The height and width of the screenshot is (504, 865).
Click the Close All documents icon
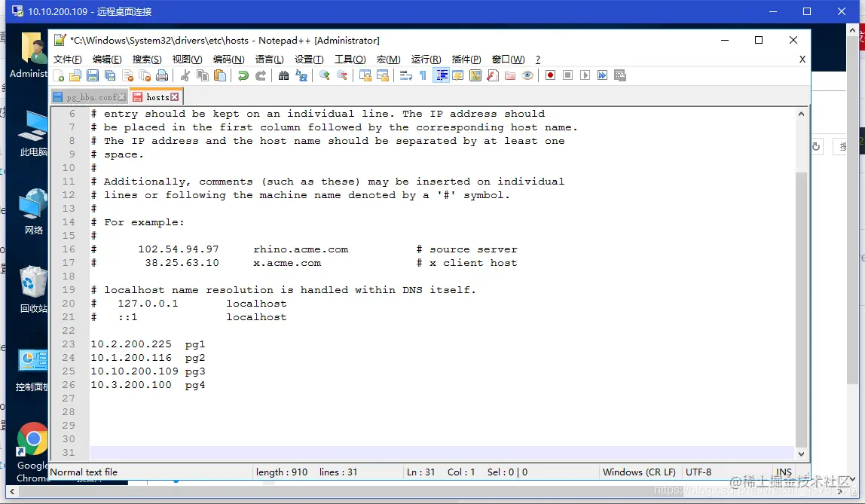coord(145,75)
